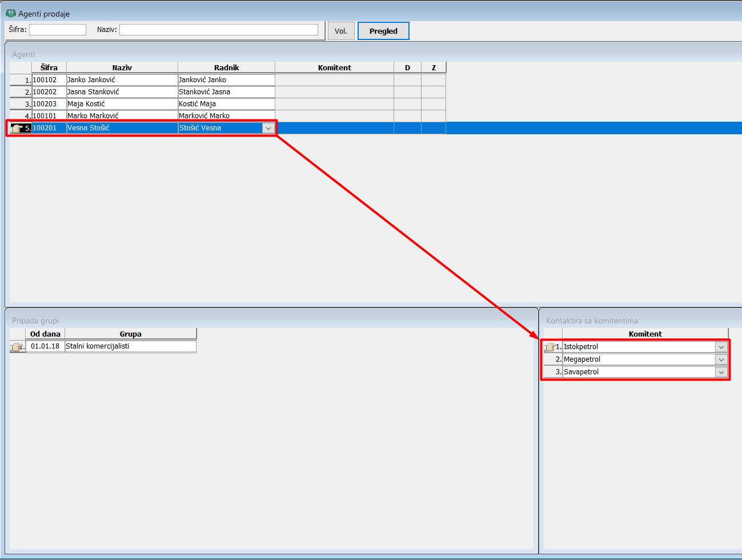Select agent code cell 100102
742x560 pixels.
pos(49,80)
